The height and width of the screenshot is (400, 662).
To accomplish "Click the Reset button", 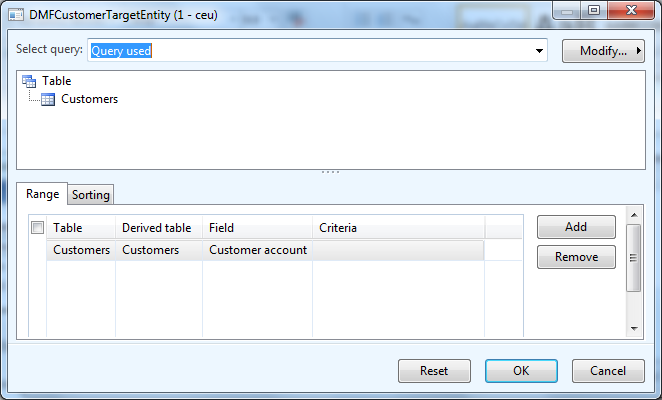I will [434, 370].
